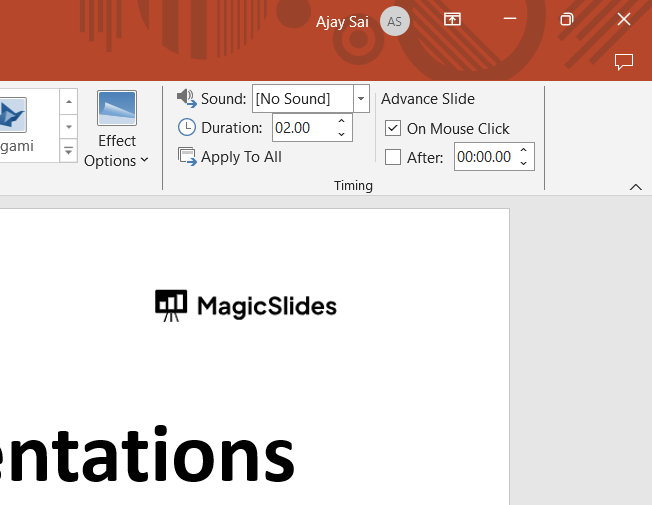Select the Origami transition thumbnail
The height and width of the screenshot is (505, 652).
click(x=13, y=115)
